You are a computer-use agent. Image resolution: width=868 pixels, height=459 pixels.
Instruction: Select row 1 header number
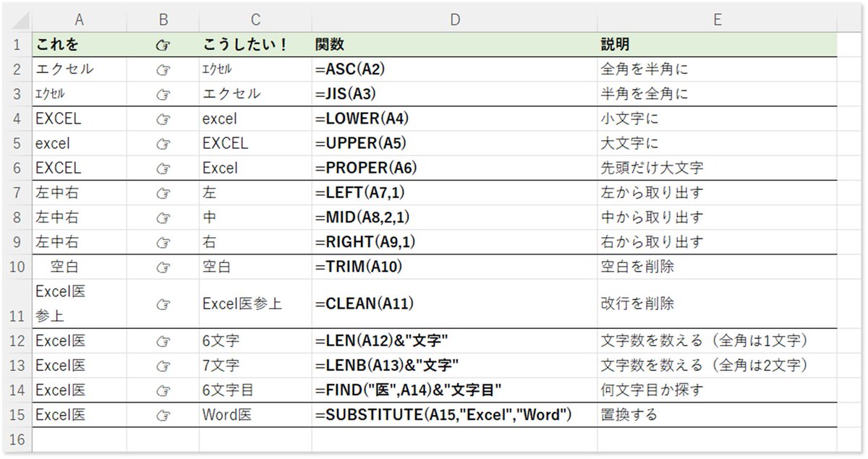pyautogui.click(x=17, y=45)
